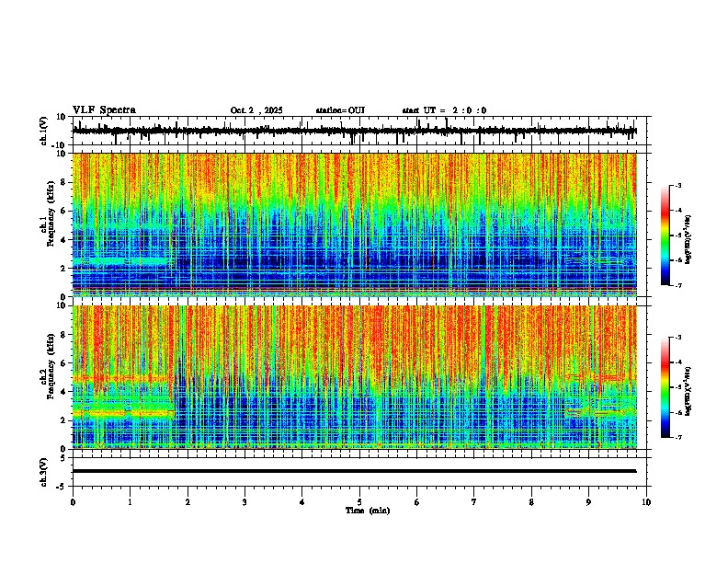Click the "ch.3(V)" axis label
The width and height of the screenshot is (728, 563).
point(44,472)
